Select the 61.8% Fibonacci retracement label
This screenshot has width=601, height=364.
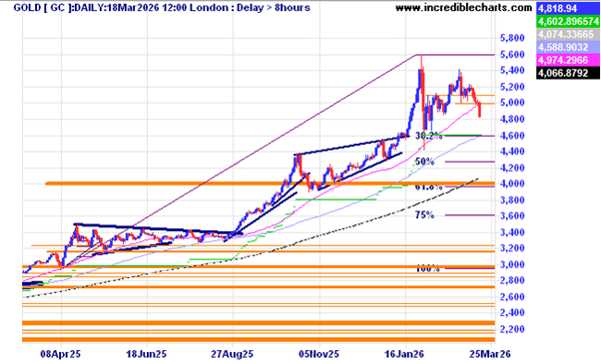pyautogui.click(x=429, y=187)
